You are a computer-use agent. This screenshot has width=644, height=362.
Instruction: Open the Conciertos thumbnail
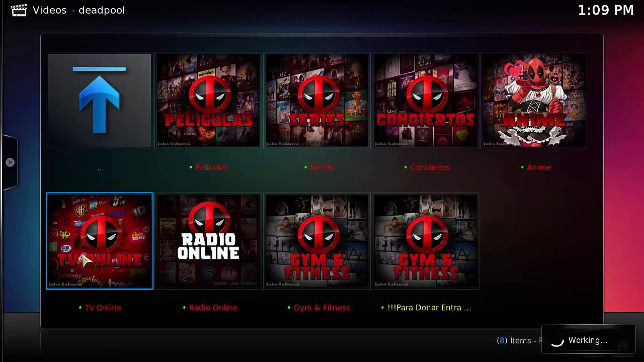pos(426,101)
